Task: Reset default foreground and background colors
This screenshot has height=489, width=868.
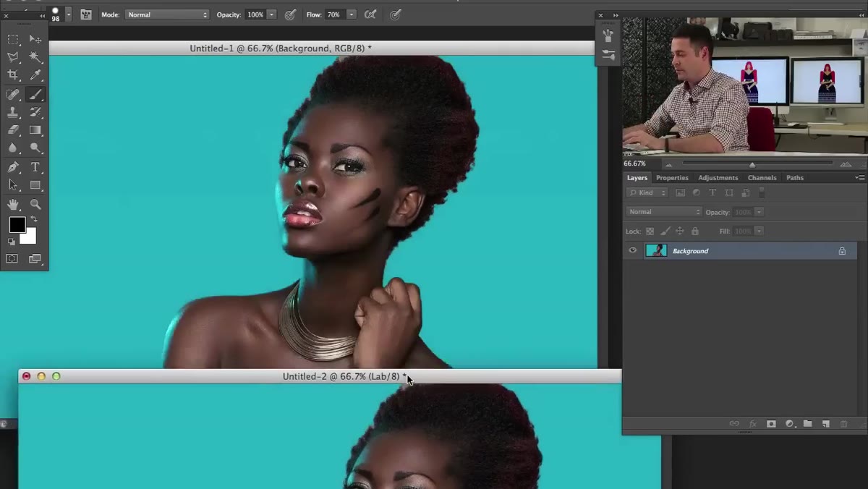Action: pos(12,242)
